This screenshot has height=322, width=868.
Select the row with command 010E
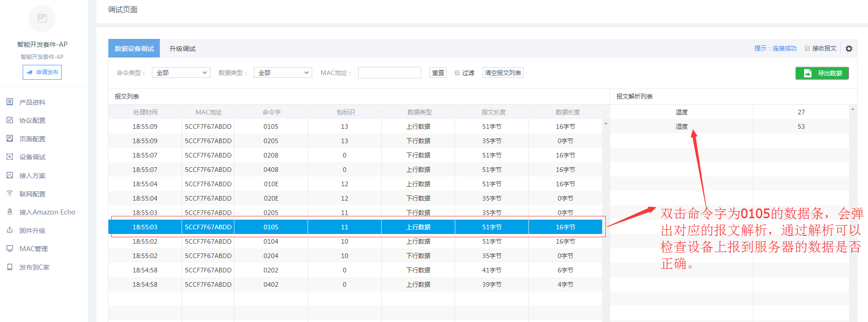(355, 184)
